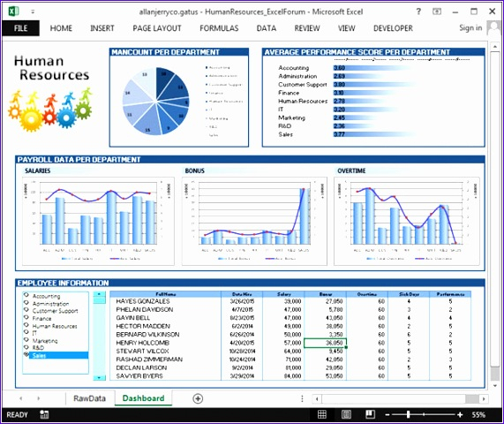Screen dimensions: 504x424
Task: Click the headcount pie chart
Action: pyautogui.click(x=156, y=101)
